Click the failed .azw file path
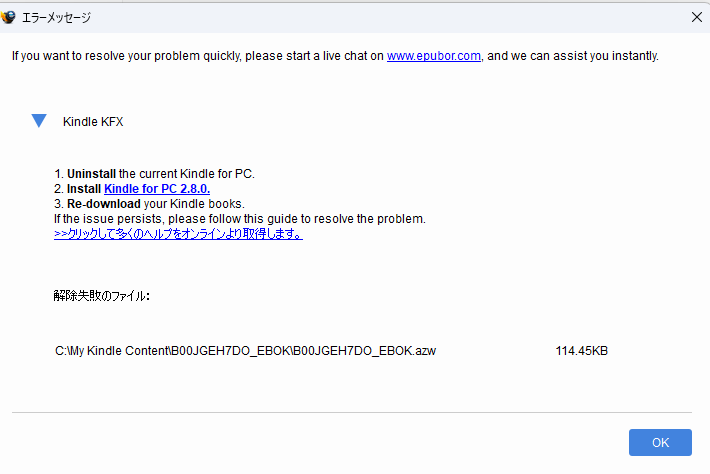710x474 pixels. [245, 351]
